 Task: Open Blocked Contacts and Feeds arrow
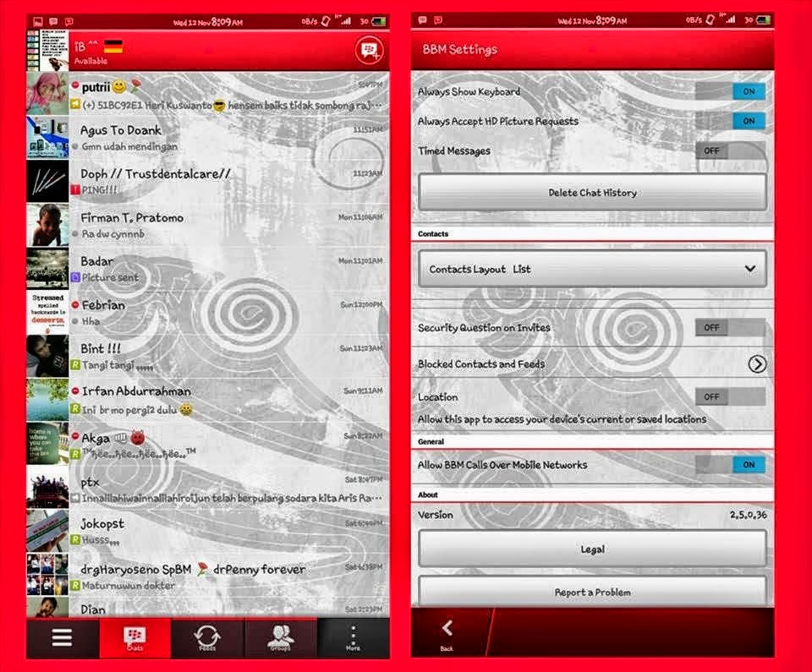tap(757, 364)
